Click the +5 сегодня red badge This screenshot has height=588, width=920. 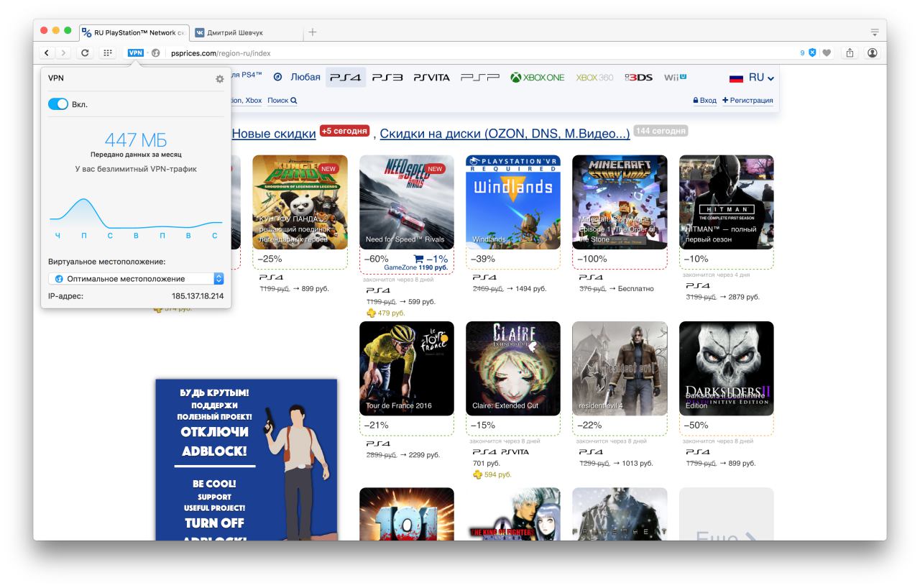[x=344, y=131]
